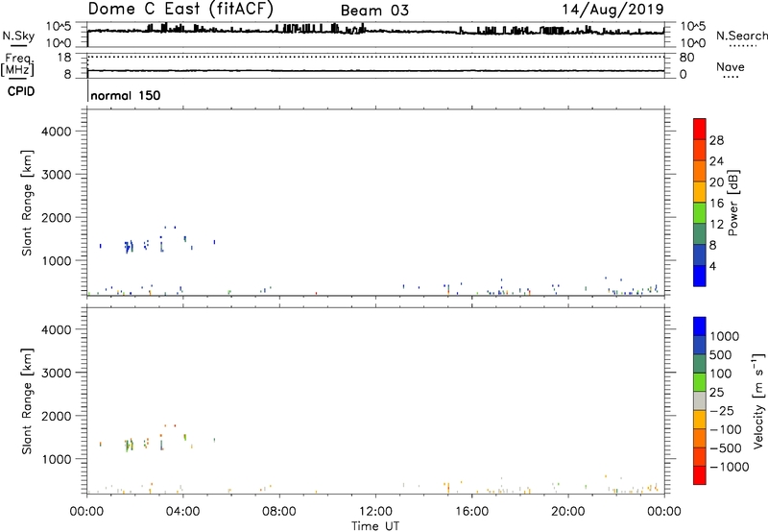
Task: Click the "16:00" time axis label
Action: [x=471, y=512]
